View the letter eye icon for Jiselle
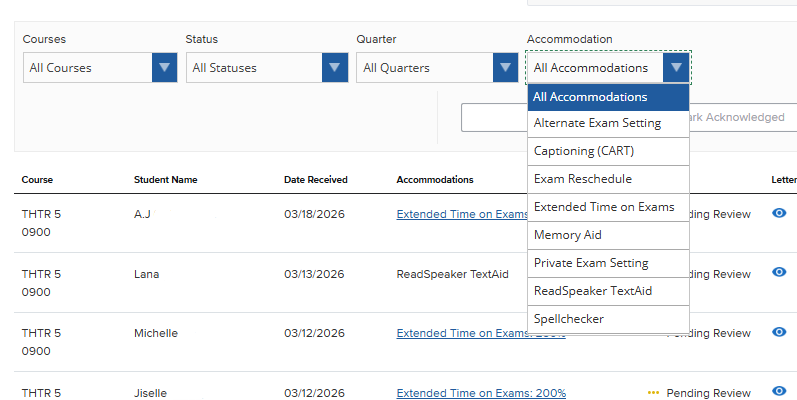 [x=779, y=391]
